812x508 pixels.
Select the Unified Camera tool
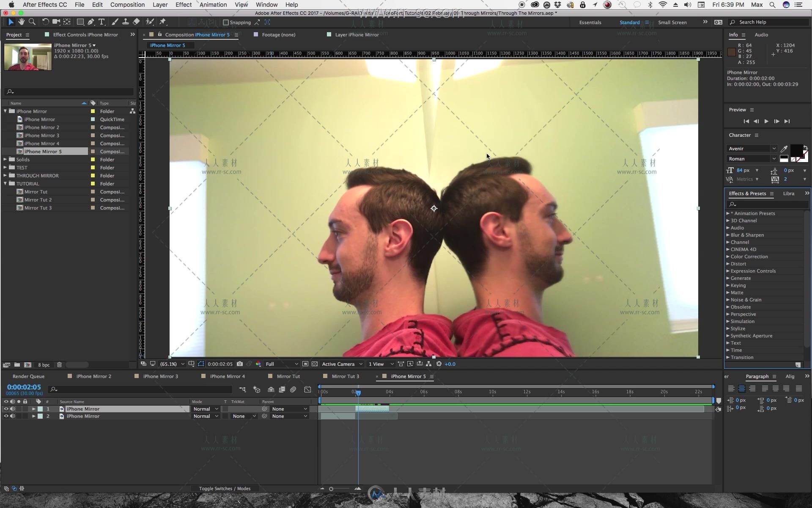(x=56, y=22)
